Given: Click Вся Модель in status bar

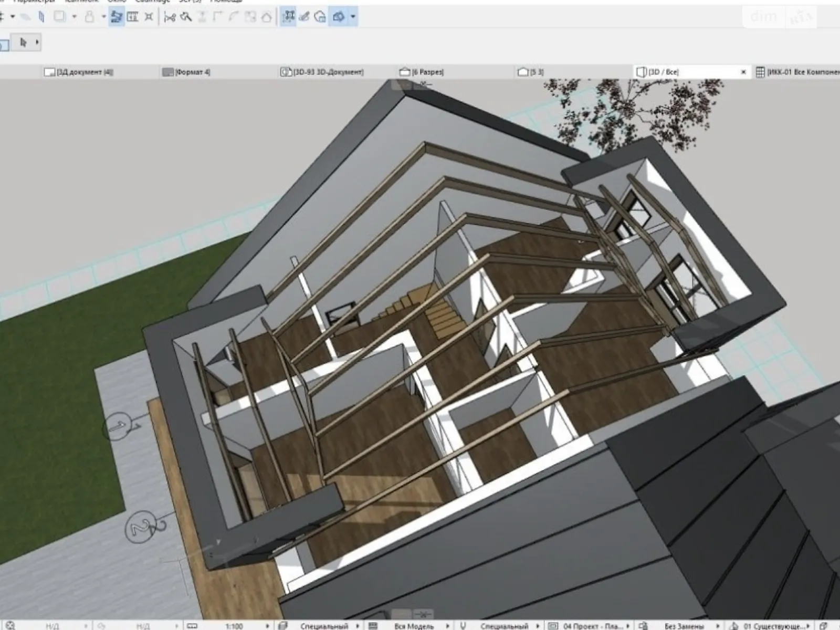Looking at the screenshot, I should [x=414, y=626].
